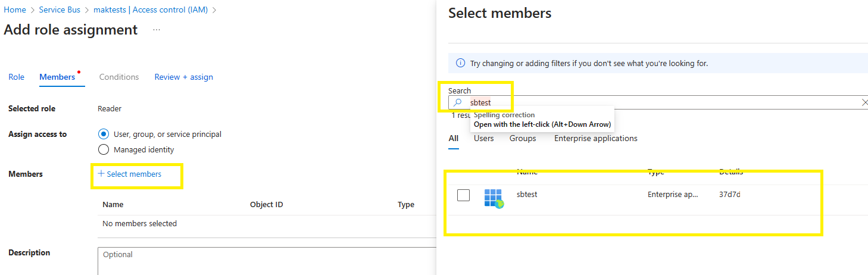This screenshot has width=868, height=275.
Task: Click the Object ID column header
Action: 266,204
